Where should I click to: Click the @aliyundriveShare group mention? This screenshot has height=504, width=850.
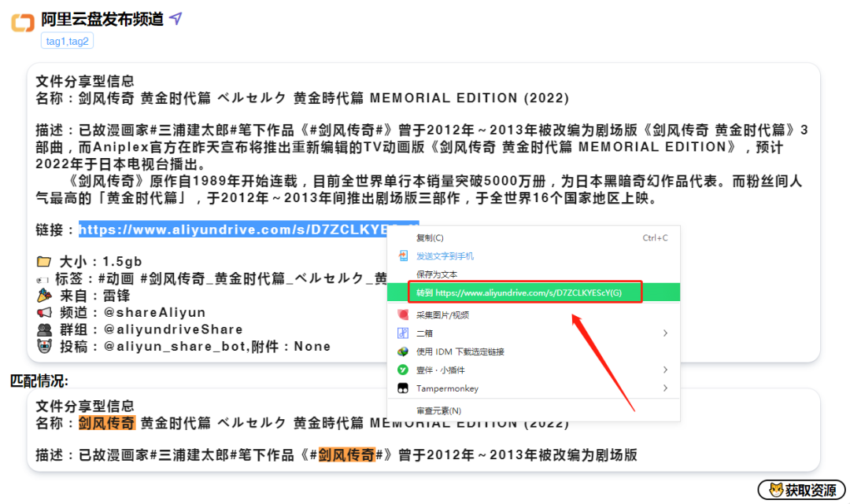coord(173,329)
